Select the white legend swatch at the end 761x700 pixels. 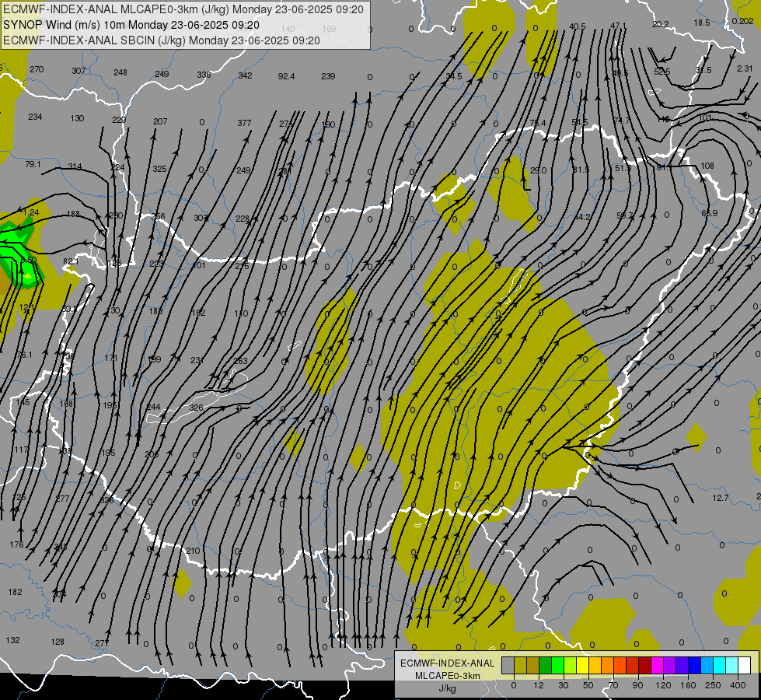[x=744, y=666]
